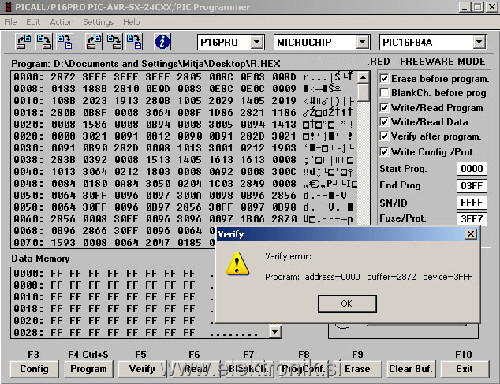The height and width of the screenshot is (384, 500).
Task: Click Data Memory address label 0020:
Action: pyautogui.click(x=28, y=321)
